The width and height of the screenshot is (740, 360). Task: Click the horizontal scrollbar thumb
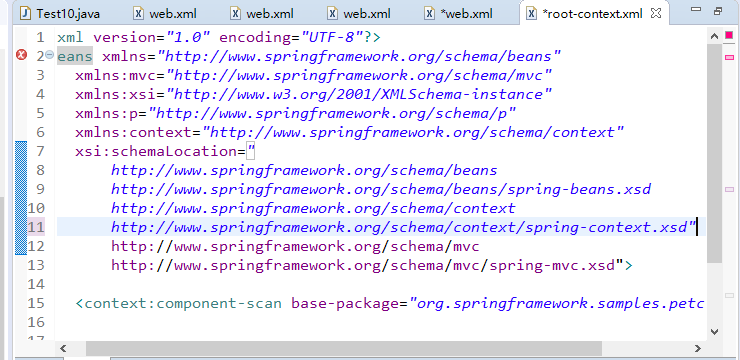[x=344, y=349]
